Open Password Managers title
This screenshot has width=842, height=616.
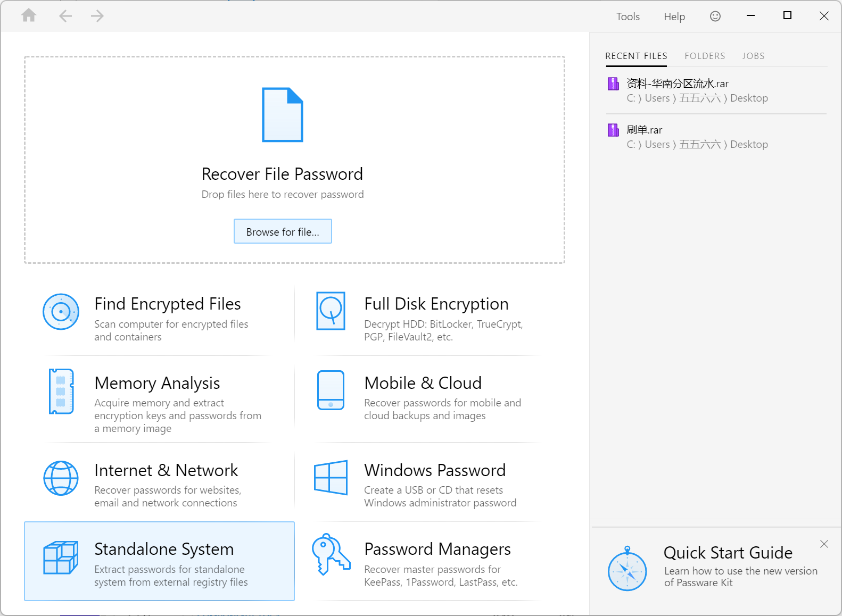tap(437, 549)
